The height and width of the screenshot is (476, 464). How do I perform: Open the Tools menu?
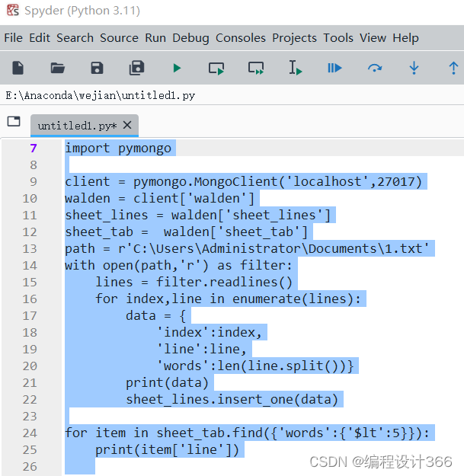(338, 38)
